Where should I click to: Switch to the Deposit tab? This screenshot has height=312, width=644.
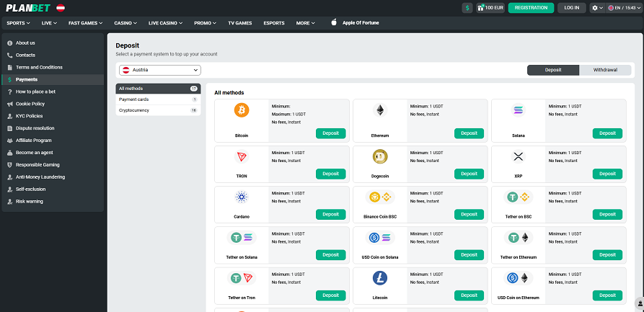[x=553, y=70]
